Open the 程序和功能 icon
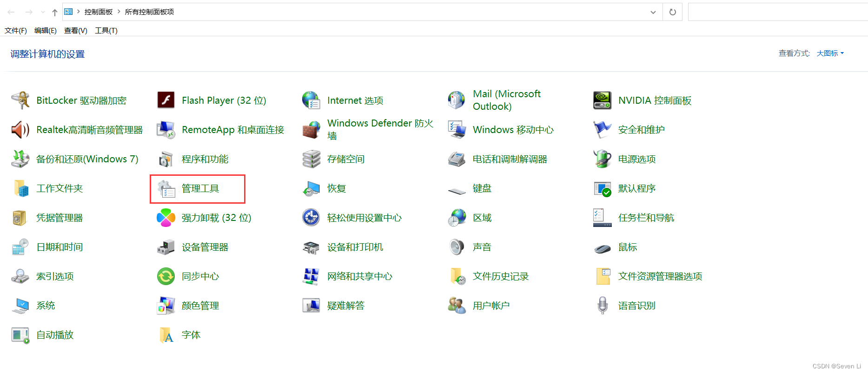 [166, 159]
